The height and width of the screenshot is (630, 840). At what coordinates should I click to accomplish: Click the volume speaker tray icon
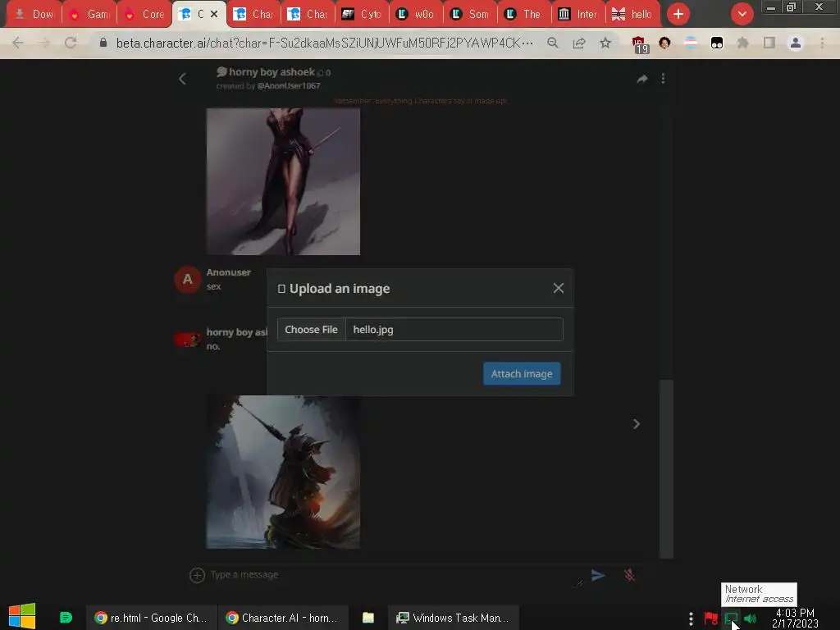750,619
